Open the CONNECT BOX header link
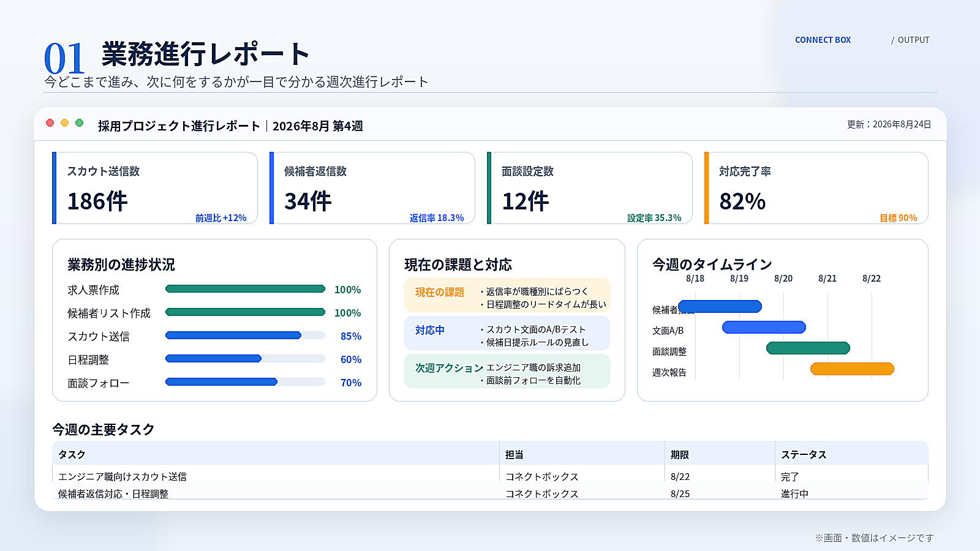 click(823, 40)
